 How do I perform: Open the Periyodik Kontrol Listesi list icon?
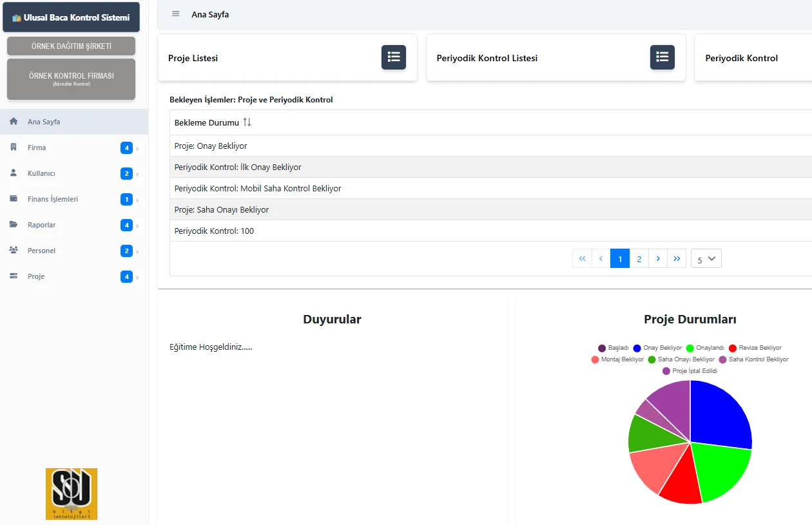click(662, 57)
